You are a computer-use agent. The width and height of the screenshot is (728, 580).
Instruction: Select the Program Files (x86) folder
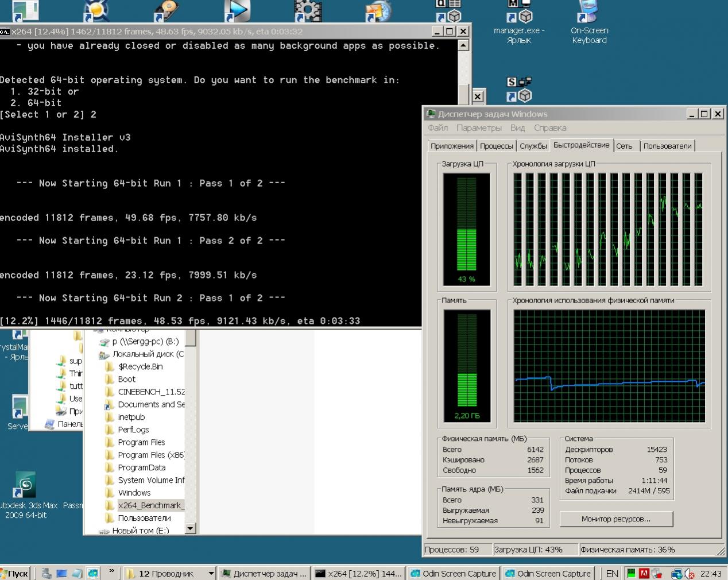point(150,455)
